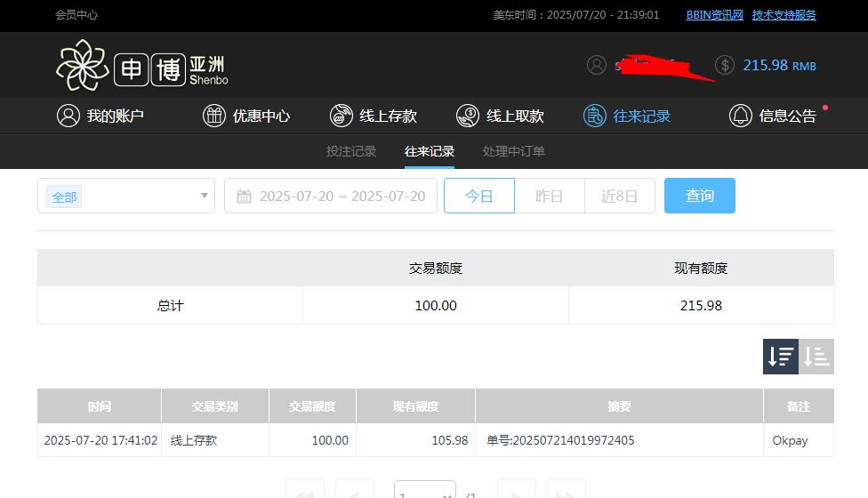The image size is (868, 498).
Task: Sort records in ascending order
Action: (x=816, y=357)
